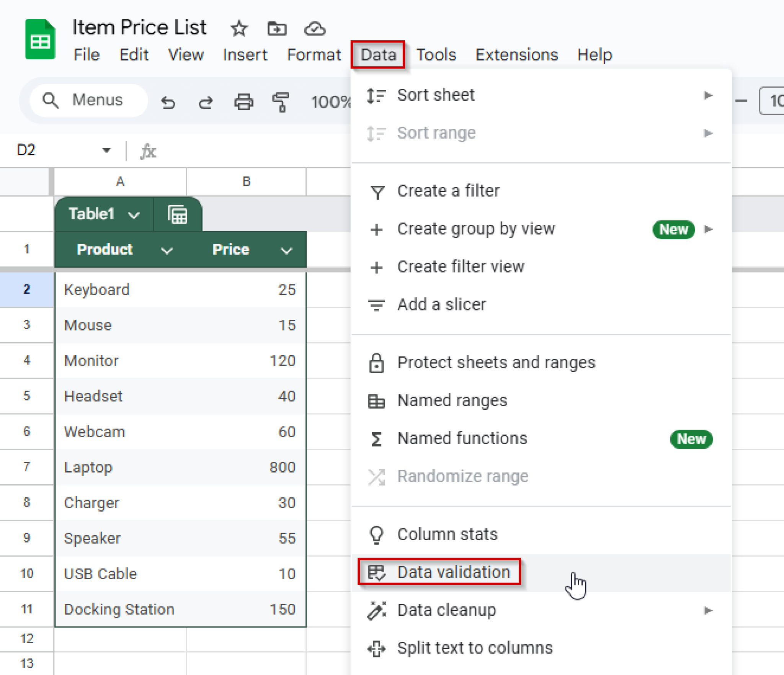Undo the last action
Screen dimensions: 784x675
(x=168, y=101)
